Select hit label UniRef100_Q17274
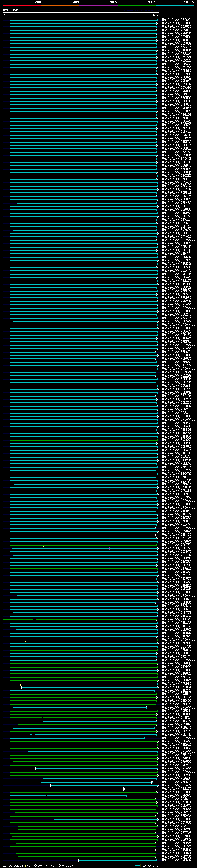The width and height of the screenshot is (197, 868). [x=176, y=470]
